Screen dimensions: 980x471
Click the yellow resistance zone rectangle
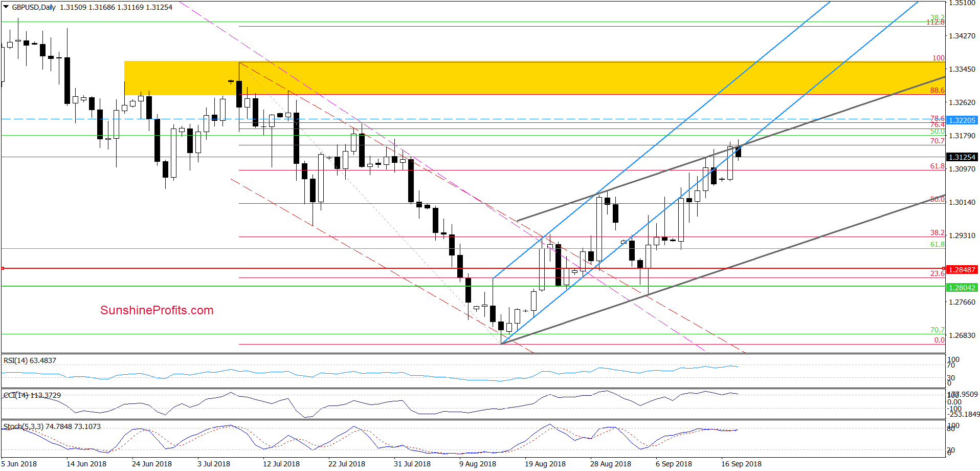click(x=534, y=78)
